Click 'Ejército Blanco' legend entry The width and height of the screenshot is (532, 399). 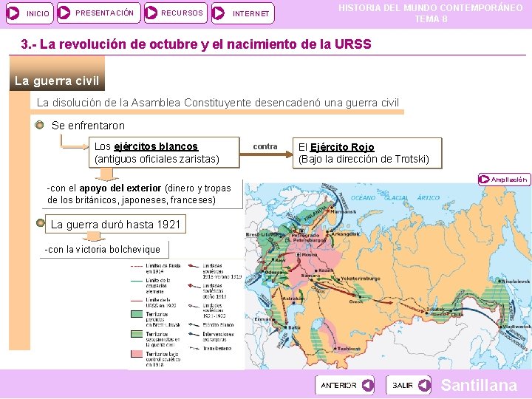click(x=218, y=324)
